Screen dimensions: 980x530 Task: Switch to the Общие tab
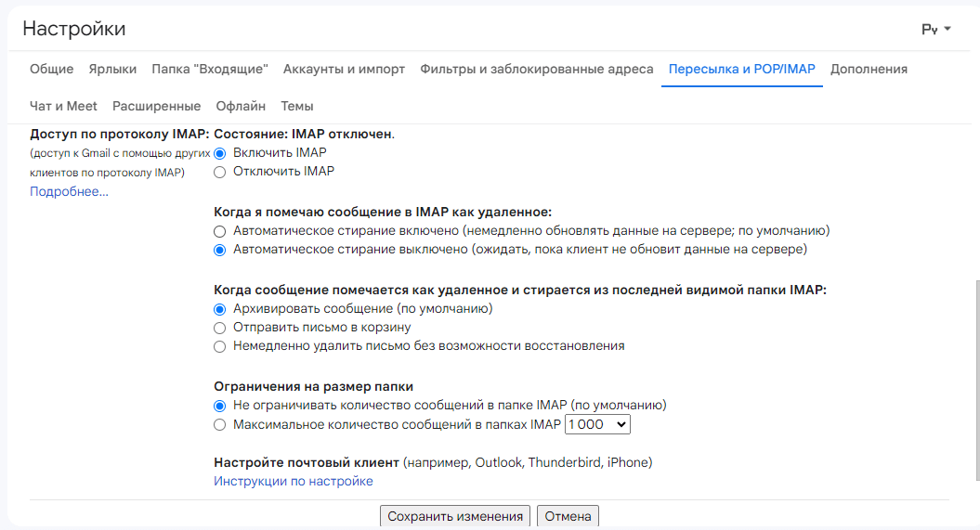click(52, 70)
